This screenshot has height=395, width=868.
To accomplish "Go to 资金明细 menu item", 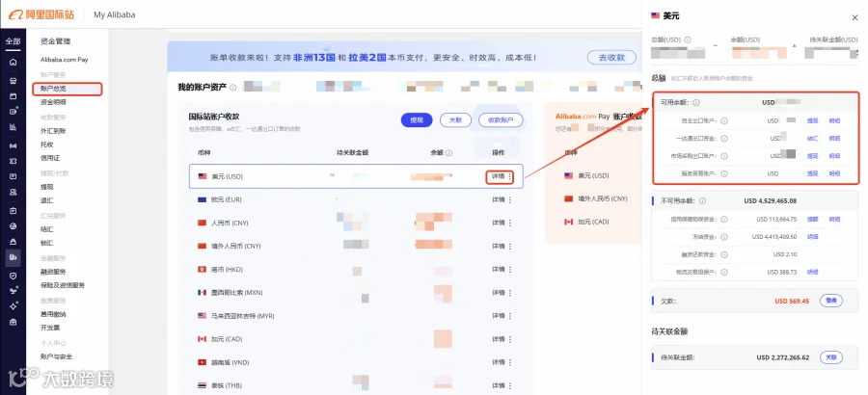I will [x=53, y=102].
